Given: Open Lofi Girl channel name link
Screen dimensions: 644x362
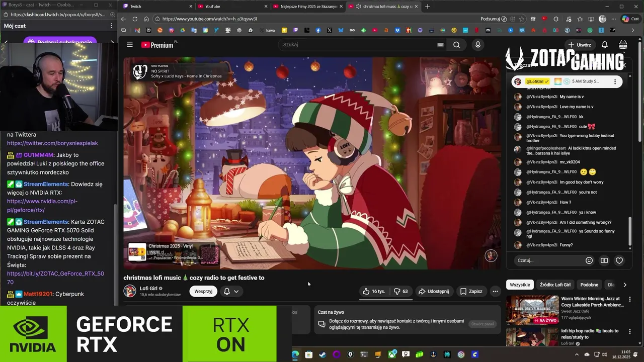Looking at the screenshot, I should click(x=149, y=289).
